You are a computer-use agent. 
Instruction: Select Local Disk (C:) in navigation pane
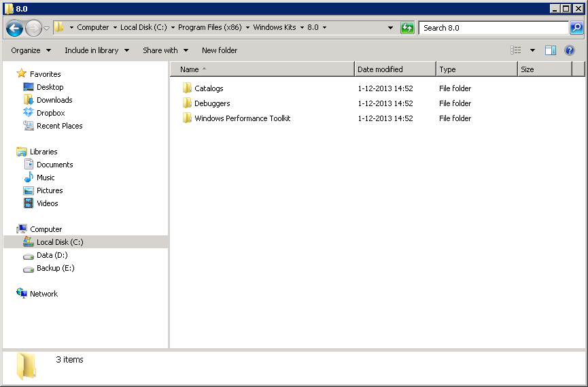click(86, 242)
